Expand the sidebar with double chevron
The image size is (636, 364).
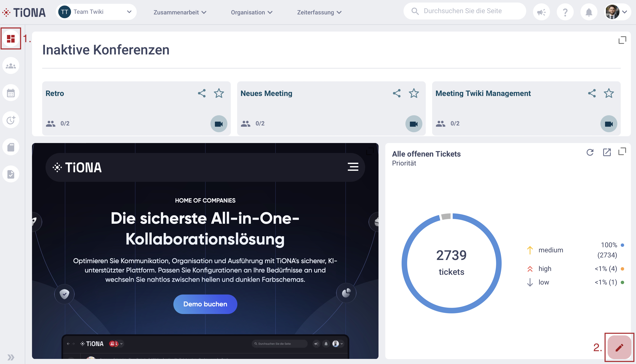[x=11, y=357]
